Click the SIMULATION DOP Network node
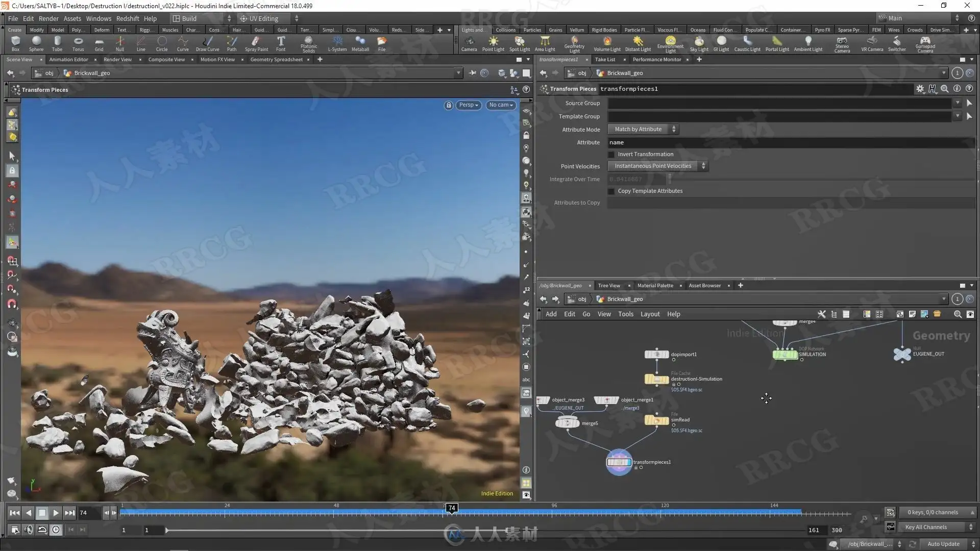The width and height of the screenshot is (980, 551). point(785,354)
